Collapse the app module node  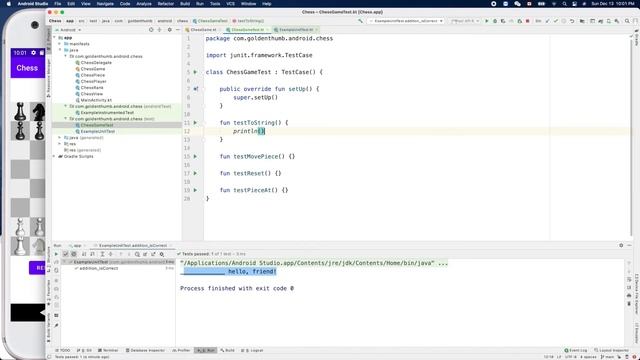click(55, 38)
